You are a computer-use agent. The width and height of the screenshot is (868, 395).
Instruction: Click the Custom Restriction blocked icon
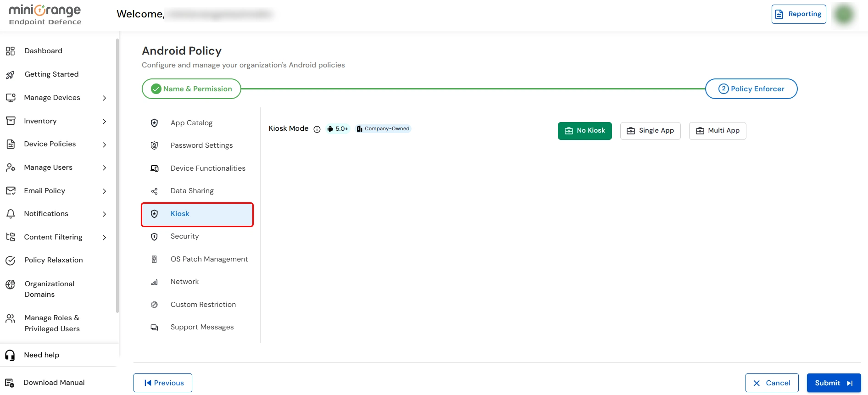[x=155, y=305]
